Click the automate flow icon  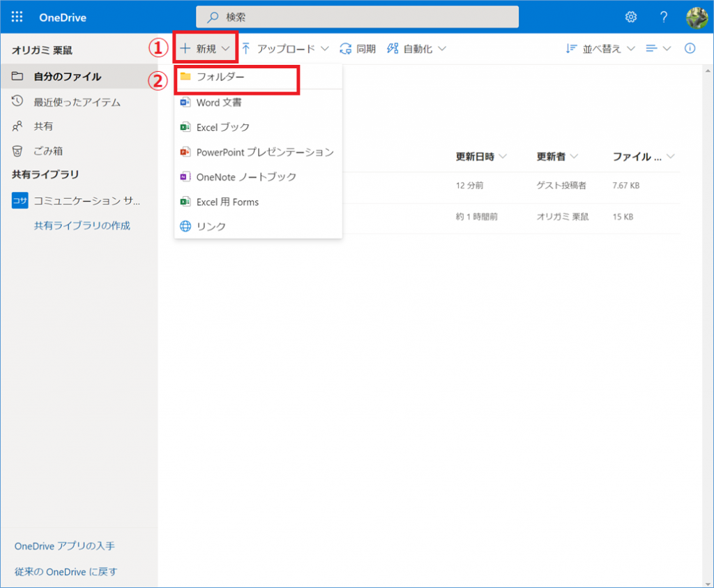pyautogui.click(x=393, y=48)
